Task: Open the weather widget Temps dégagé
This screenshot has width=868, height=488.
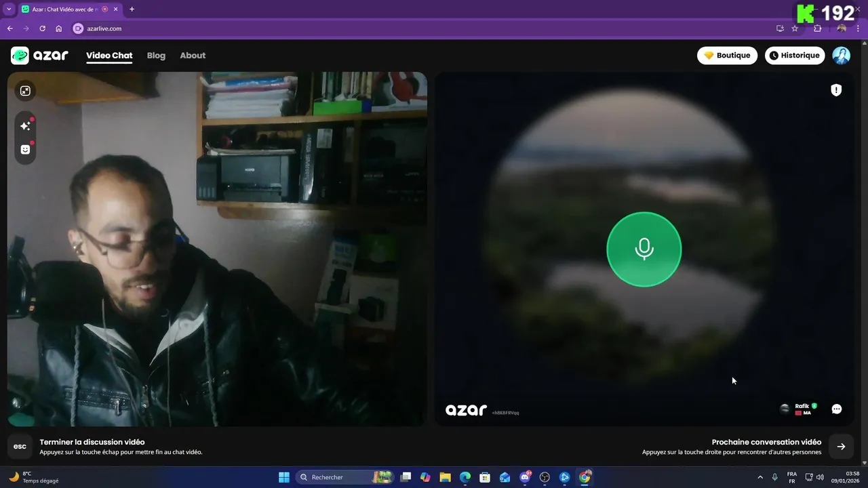Action: 34,477
